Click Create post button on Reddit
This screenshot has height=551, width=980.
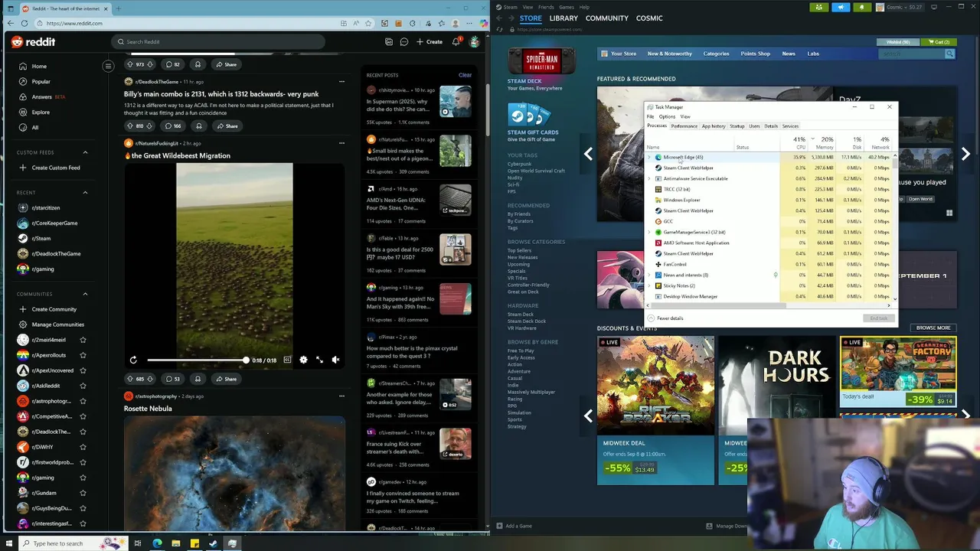click(430, 42)
